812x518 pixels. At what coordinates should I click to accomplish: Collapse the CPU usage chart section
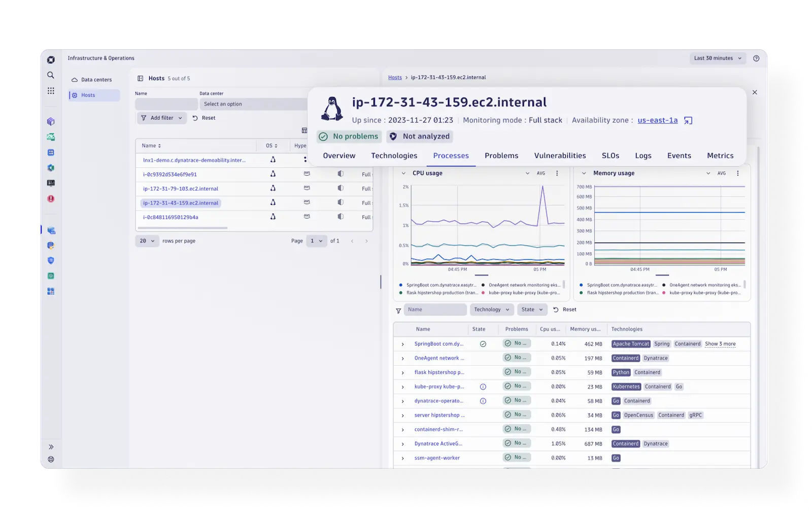[404, 174]
